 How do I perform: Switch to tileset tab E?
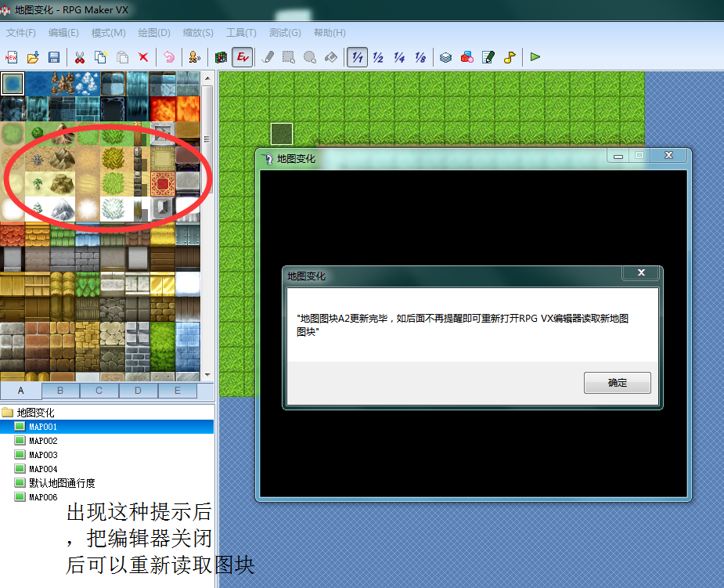tap(178, 391)
